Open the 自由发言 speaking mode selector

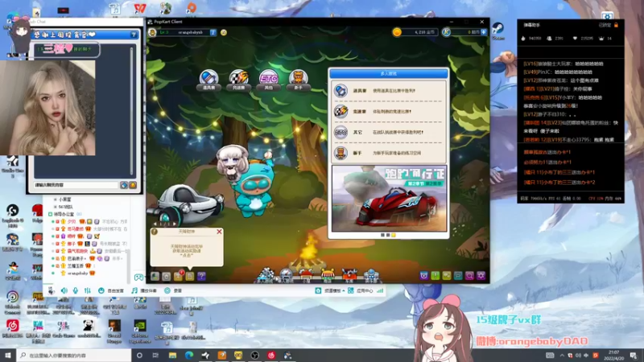click(x=111, y=290)
